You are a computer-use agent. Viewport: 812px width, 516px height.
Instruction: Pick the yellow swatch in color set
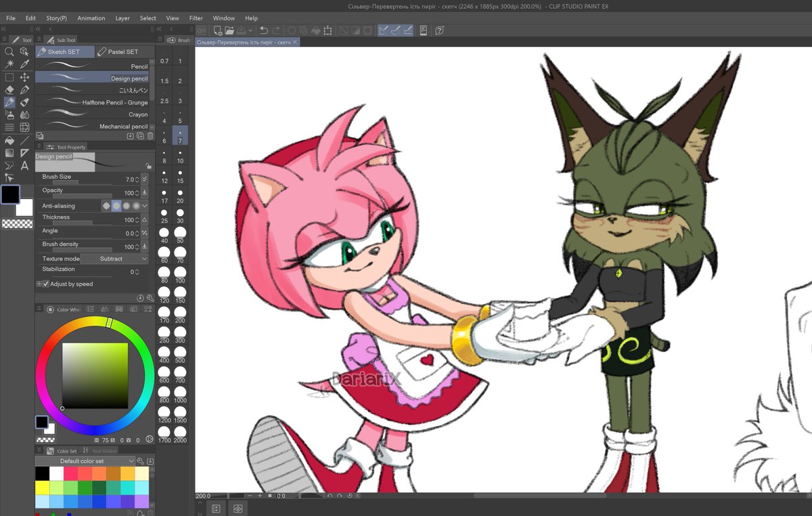[x=42, y=488]
